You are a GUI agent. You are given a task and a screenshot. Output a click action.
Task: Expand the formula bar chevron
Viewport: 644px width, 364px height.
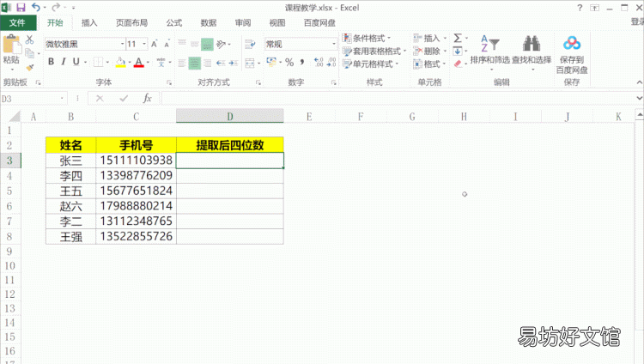[640, 98]
